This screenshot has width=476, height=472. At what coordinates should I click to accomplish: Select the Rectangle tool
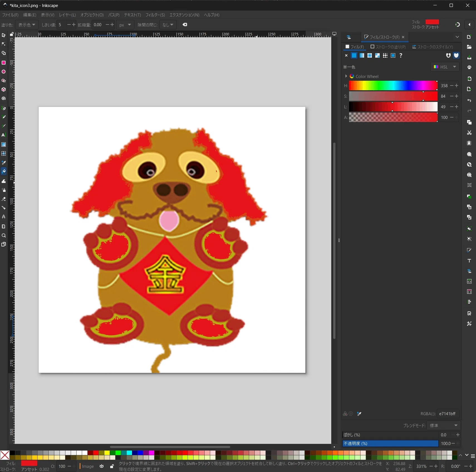click(x=4, y=63)
